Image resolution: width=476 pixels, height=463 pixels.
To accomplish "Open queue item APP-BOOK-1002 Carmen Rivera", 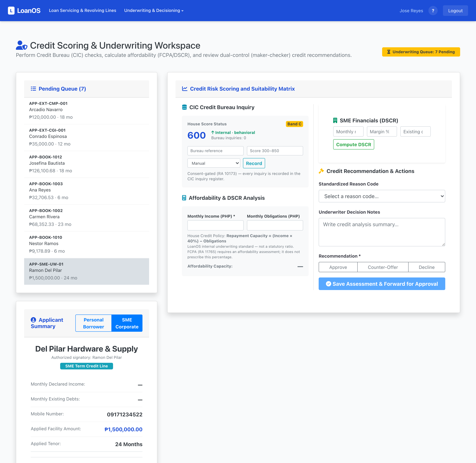I will (87, 218).
